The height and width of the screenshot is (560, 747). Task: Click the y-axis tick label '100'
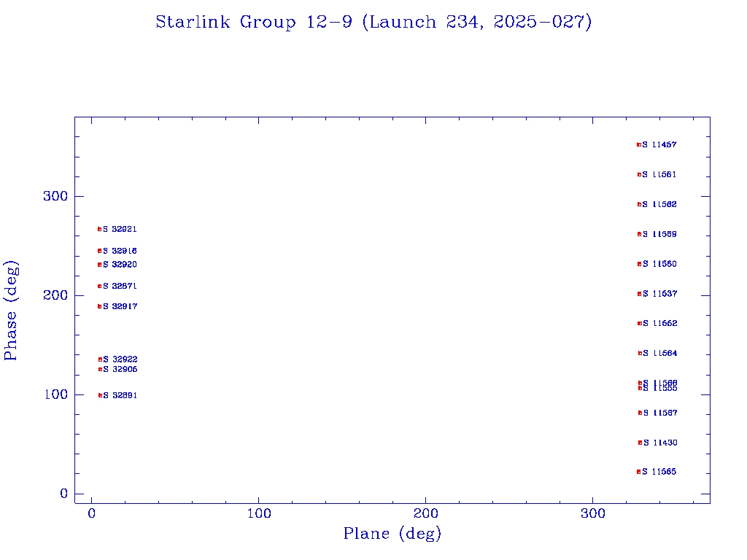click(55, 394)
